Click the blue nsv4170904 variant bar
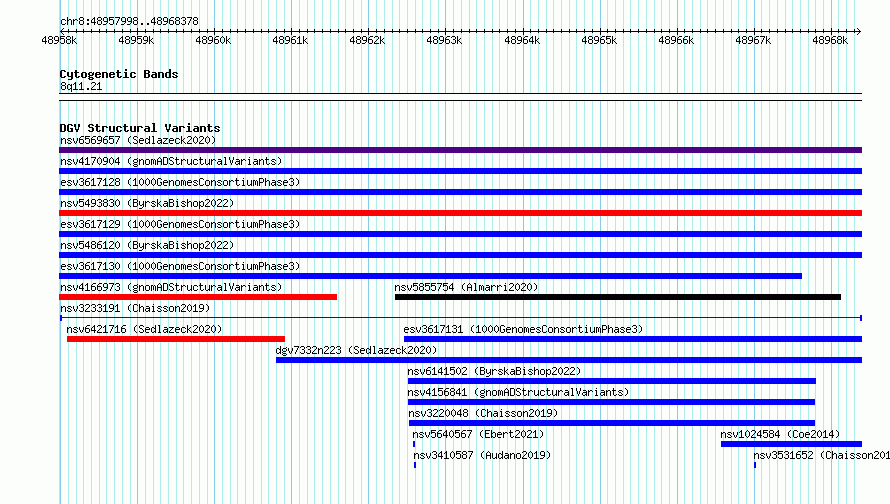The width and height of the screenshot is (890, 504). [460, 171]
